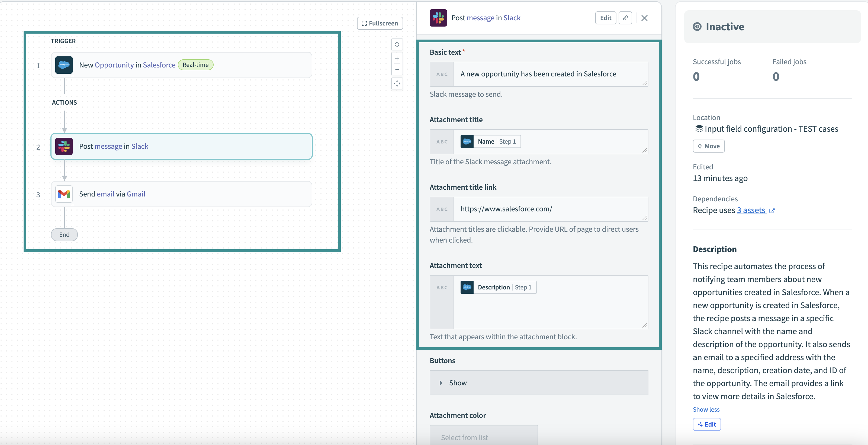Click the Move button under Location
Screen dimensions: 868x445
click(x=708, y=146)
